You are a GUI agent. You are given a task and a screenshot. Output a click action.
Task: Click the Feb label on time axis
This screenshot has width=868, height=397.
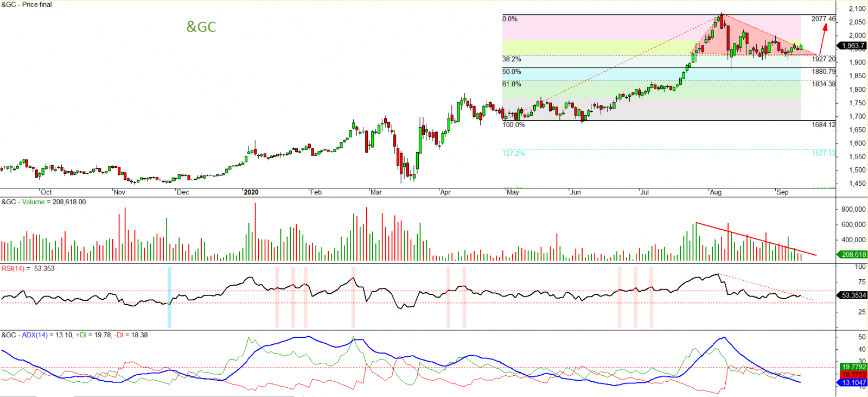[x=316, y=192]
